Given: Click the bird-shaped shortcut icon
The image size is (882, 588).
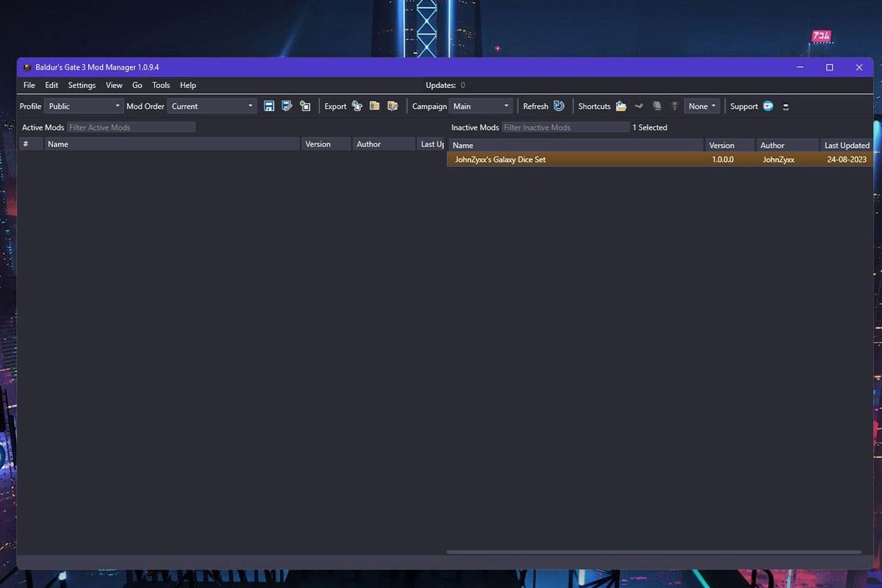Looking at the screenshot, I should point(639,106).
